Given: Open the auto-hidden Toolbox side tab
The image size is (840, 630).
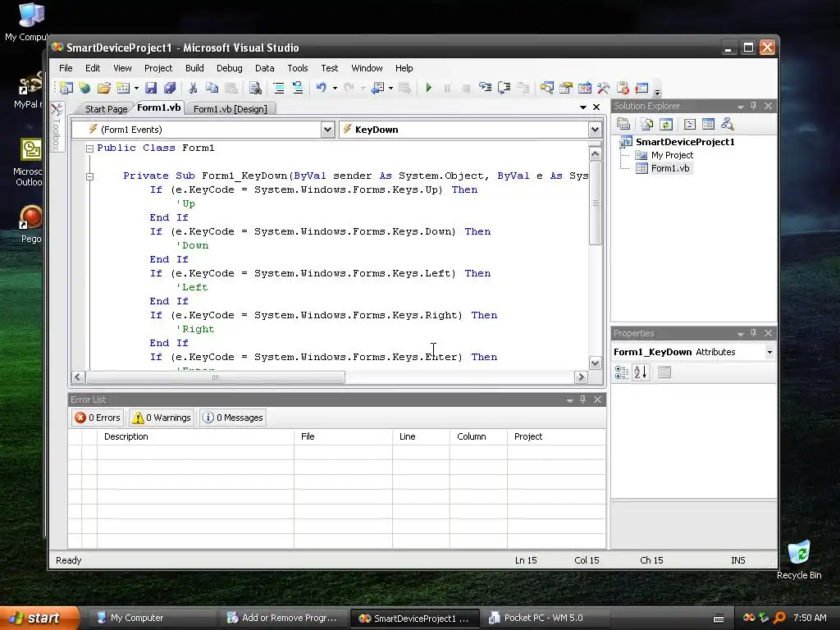Looking at the screenshot, I should click(57, 126).
